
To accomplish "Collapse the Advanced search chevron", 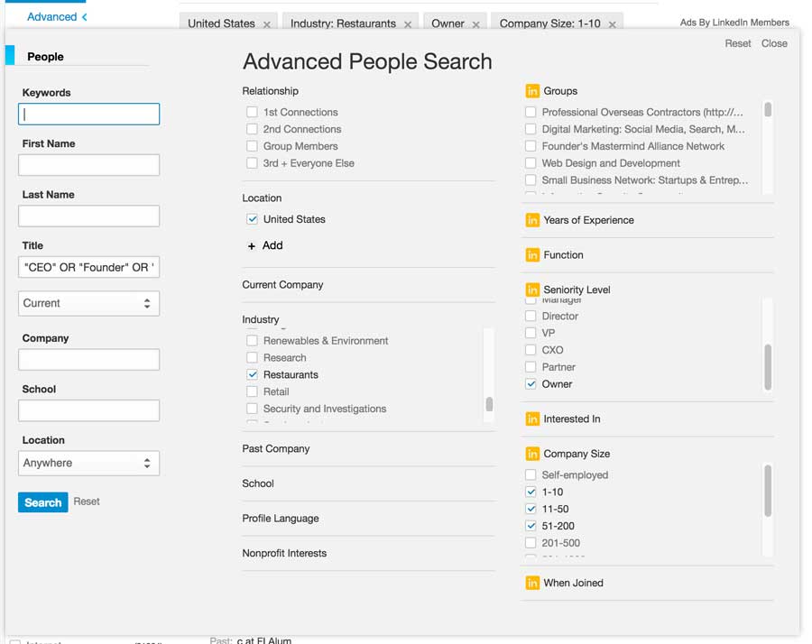I will point(85,17).
